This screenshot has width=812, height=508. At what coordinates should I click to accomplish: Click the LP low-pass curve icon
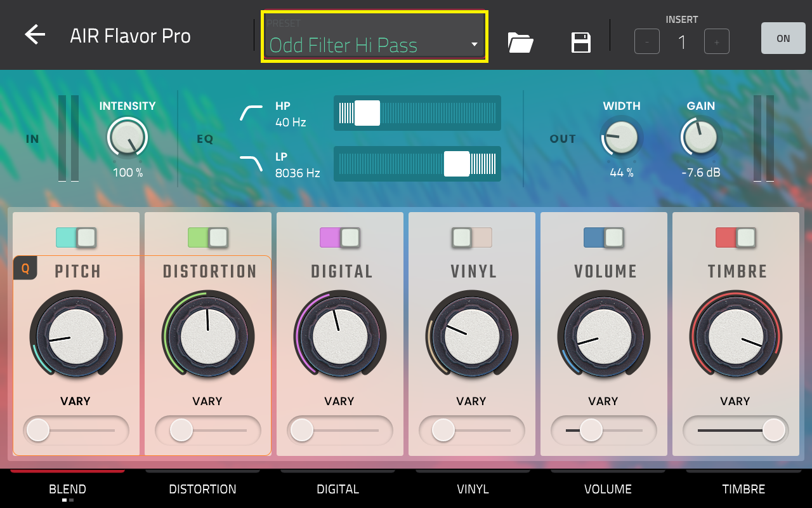(251, 164)
